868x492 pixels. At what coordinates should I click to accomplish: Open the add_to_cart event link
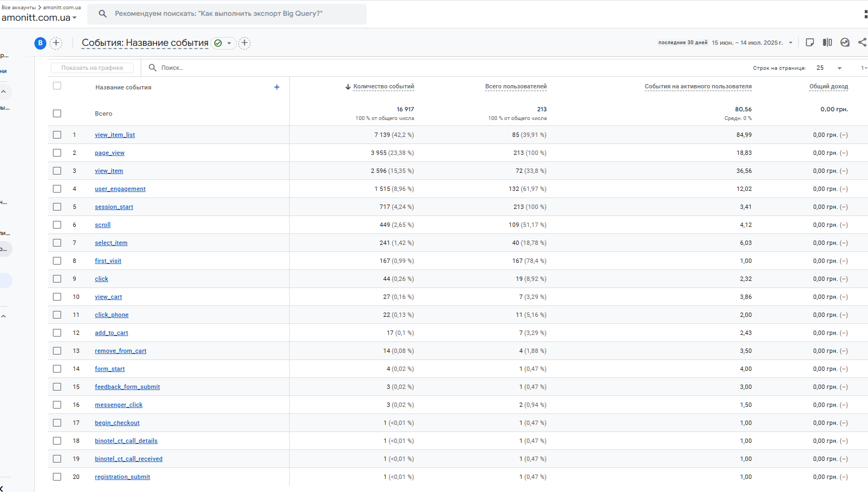(111, 333)
